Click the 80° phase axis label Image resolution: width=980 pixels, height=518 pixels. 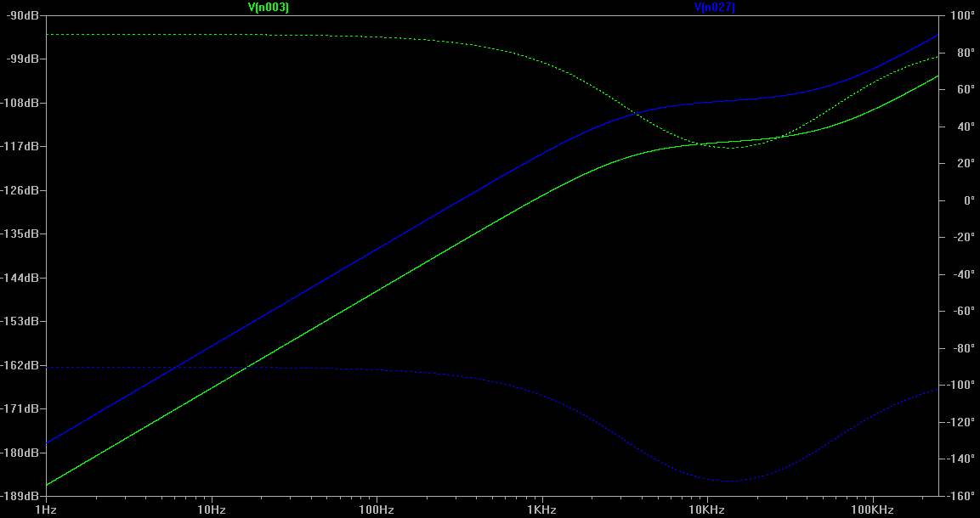pyautogui.click(x=966, y=53)
